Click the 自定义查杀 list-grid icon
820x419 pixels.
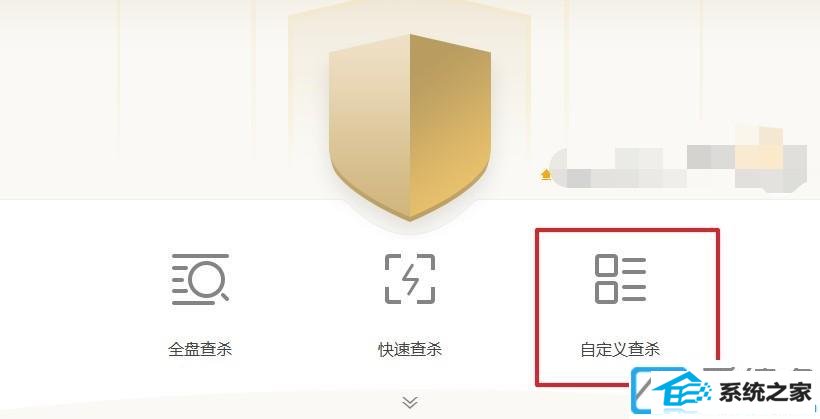[620, 279]
